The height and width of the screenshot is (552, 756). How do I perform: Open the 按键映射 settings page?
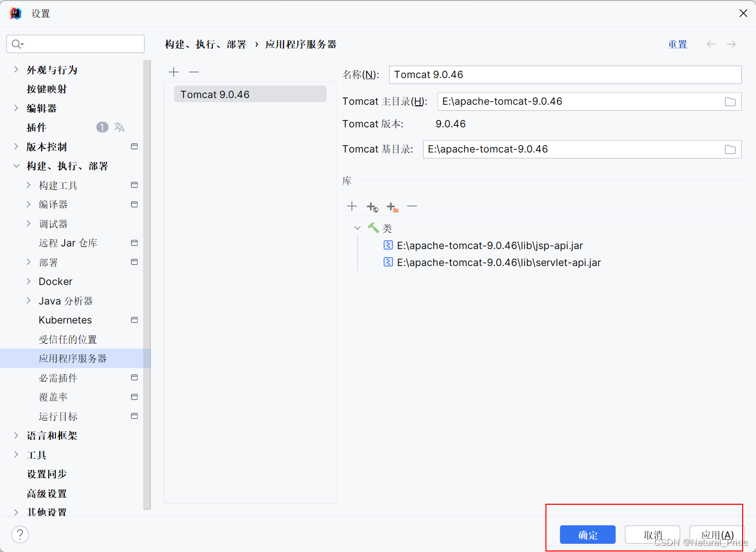point(47,89)
